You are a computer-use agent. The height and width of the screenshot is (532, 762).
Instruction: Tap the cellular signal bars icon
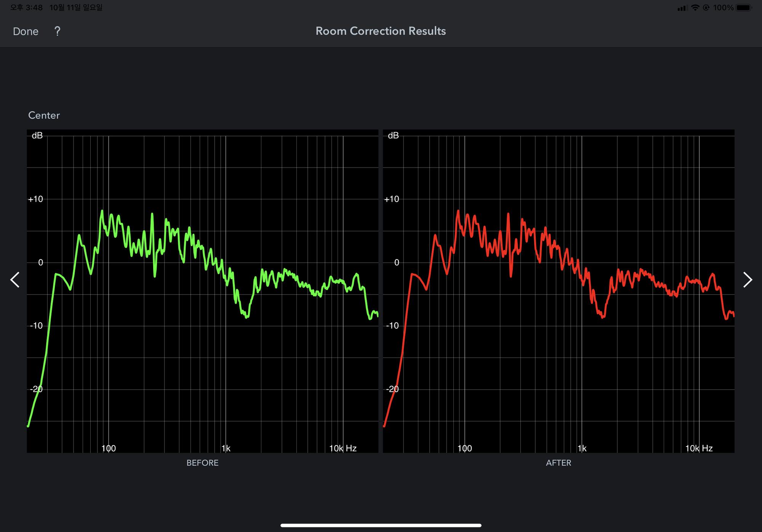(x=682, y=8)
